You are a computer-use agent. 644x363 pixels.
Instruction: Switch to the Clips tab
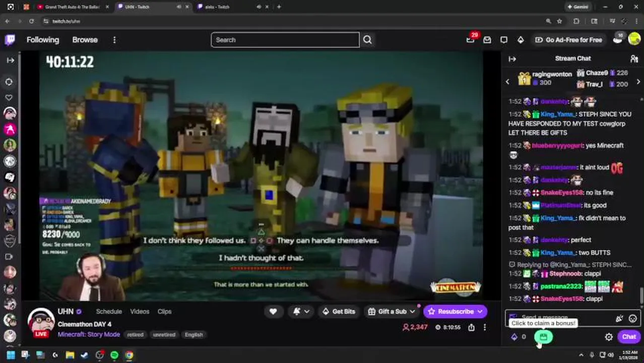click(x=164, y=312)
